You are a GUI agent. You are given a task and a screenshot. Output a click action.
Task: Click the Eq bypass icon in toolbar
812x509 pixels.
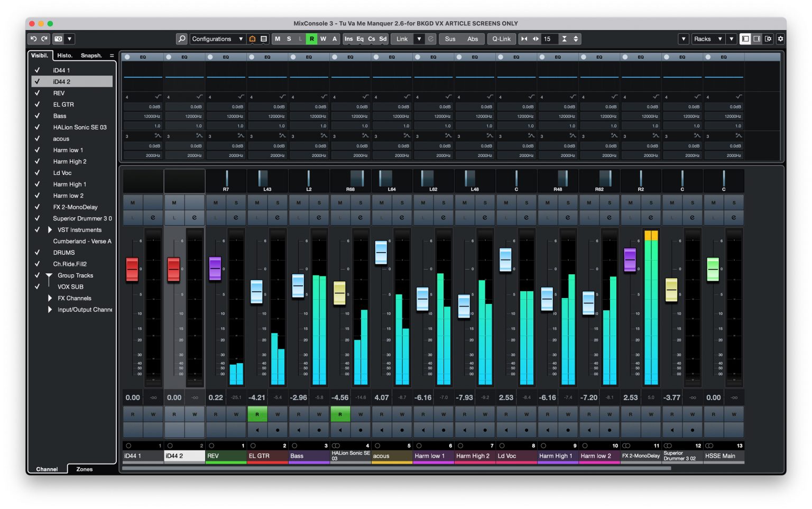pos(360,39)
